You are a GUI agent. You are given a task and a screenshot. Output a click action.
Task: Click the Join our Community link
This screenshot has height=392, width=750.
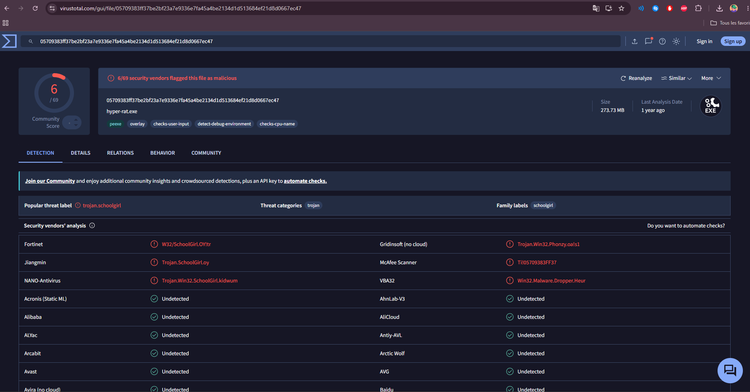coord(50,181)
